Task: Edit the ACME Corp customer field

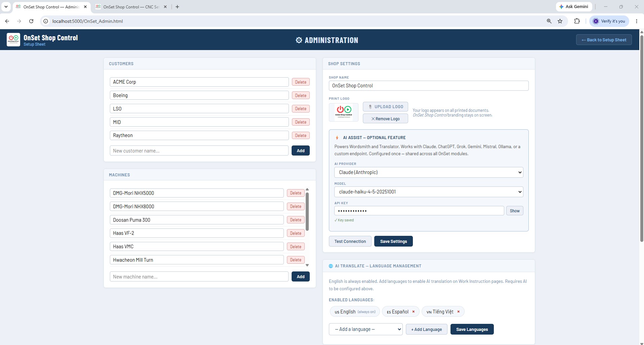Action: [199, 82]
